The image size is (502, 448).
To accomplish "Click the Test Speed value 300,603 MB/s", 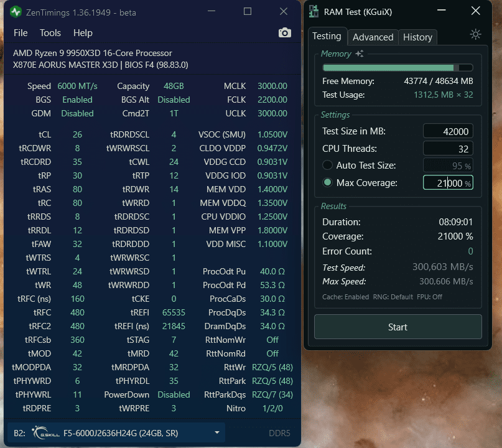I will [x=442, y=267].
